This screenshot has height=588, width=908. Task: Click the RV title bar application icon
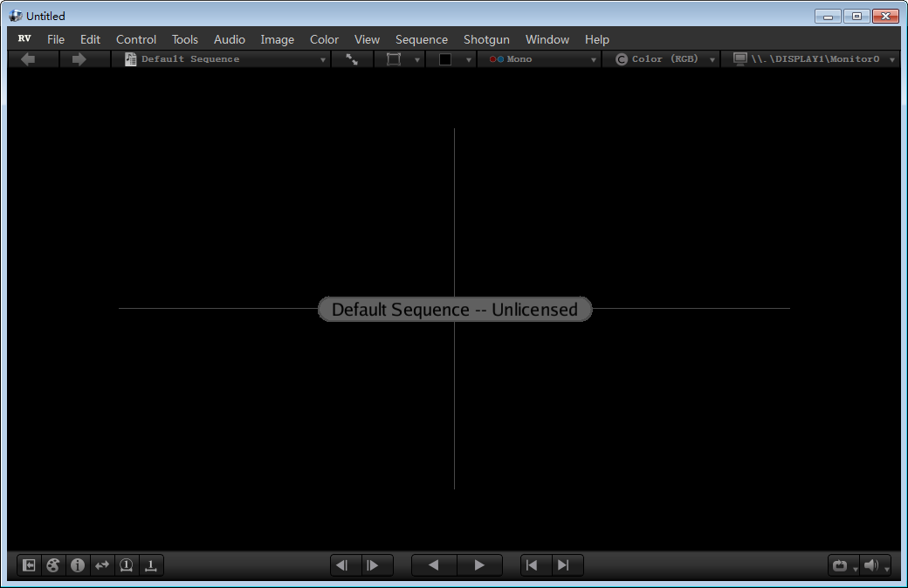(16, 16)
